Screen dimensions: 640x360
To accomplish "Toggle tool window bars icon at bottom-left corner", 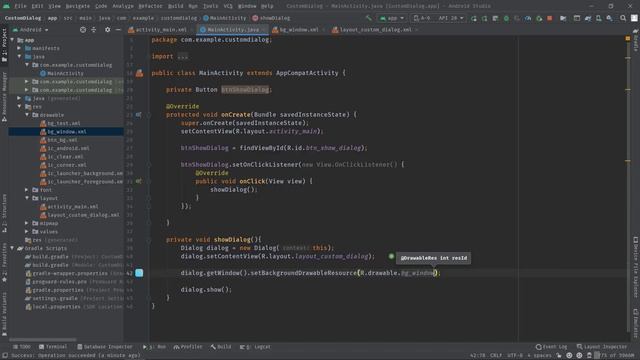I will click(x=4, y=356).
